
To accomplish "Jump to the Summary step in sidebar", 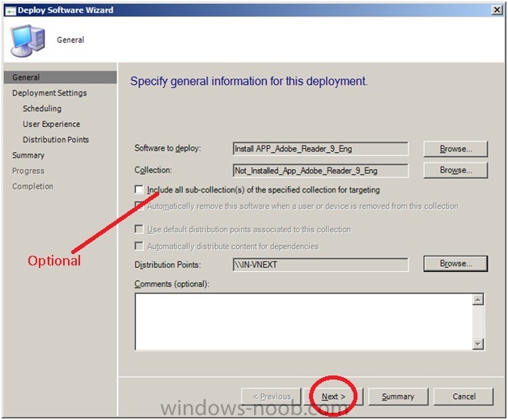I will [28, 155].
